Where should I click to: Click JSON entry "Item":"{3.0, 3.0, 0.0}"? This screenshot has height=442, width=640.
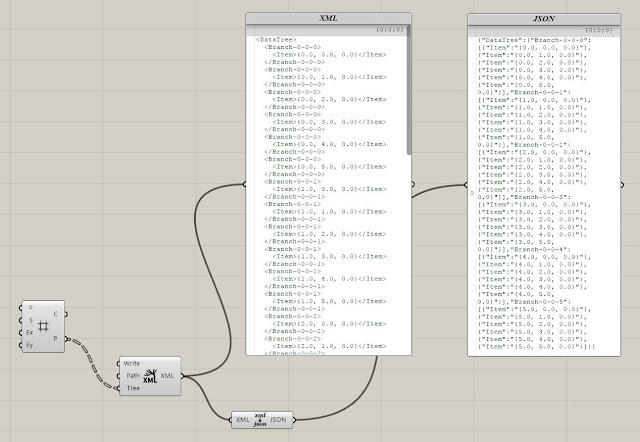click(531, 227)
